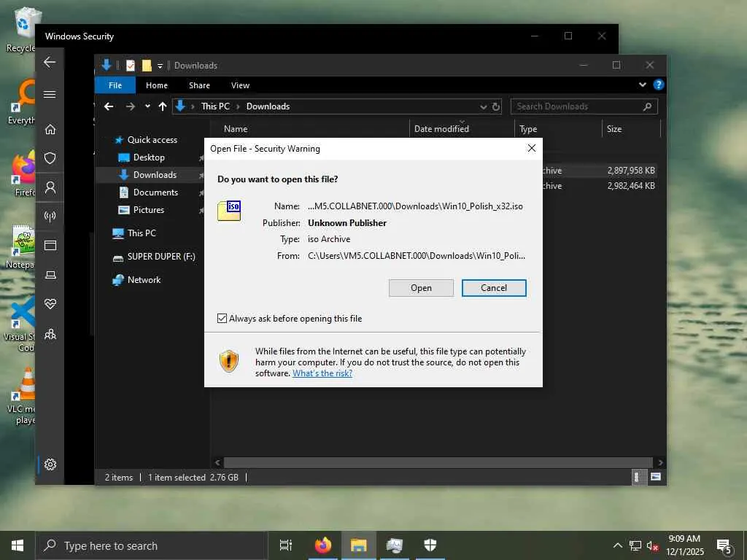
Task: Open App & browser control icon
Action: 50,245
